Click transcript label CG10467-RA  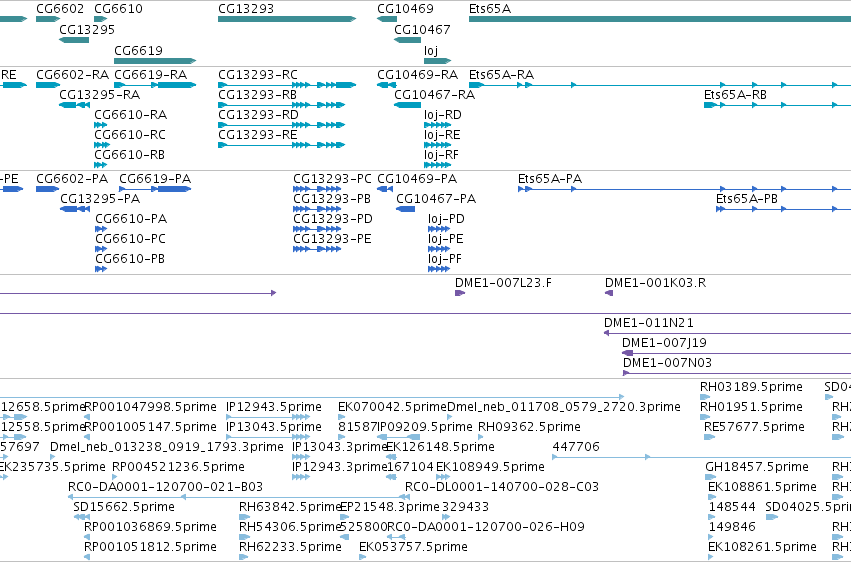435,95
